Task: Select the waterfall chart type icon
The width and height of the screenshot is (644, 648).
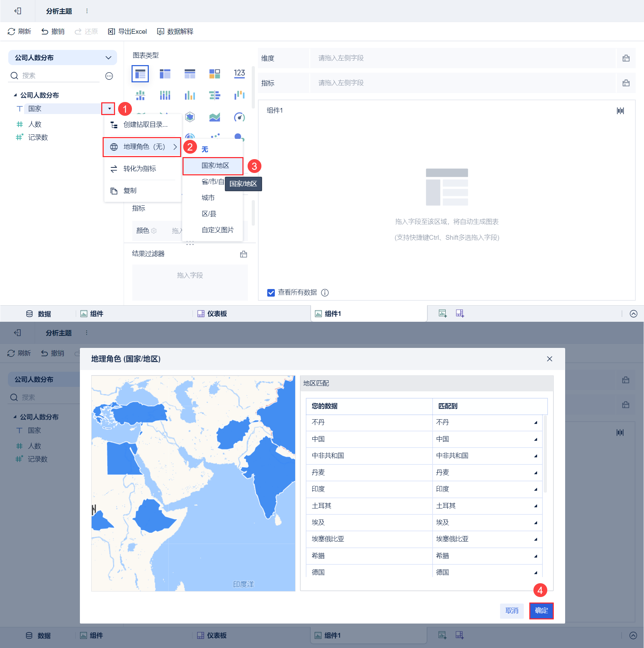Action: point(239,95)
